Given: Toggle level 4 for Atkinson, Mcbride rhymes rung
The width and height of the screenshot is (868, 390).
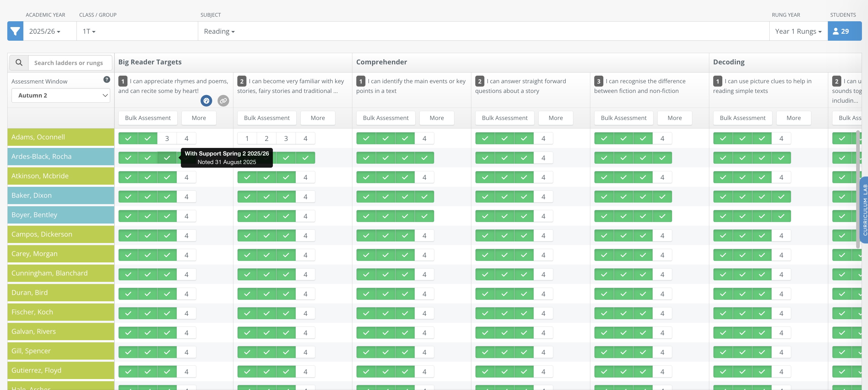Looking at the screenshot, I should 186,177.
